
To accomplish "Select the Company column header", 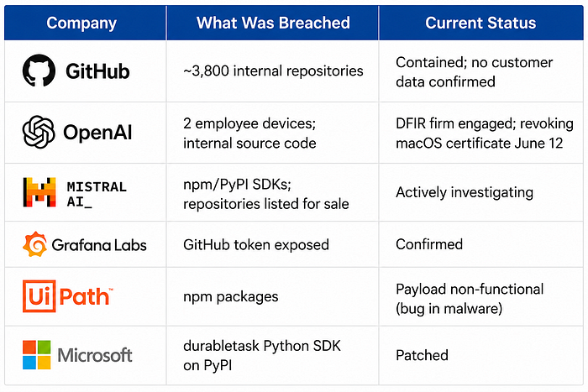I will point(81,23).
